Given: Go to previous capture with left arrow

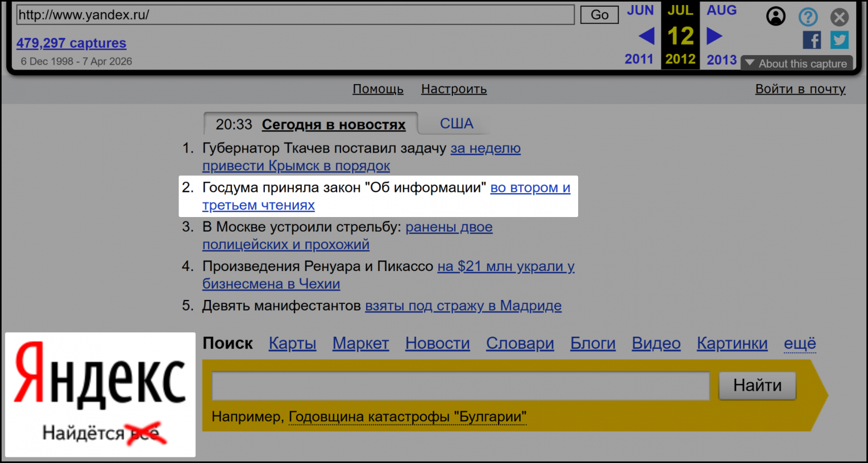Looking at the screenshot, I should pyautogui.click(x=646, y=37).
